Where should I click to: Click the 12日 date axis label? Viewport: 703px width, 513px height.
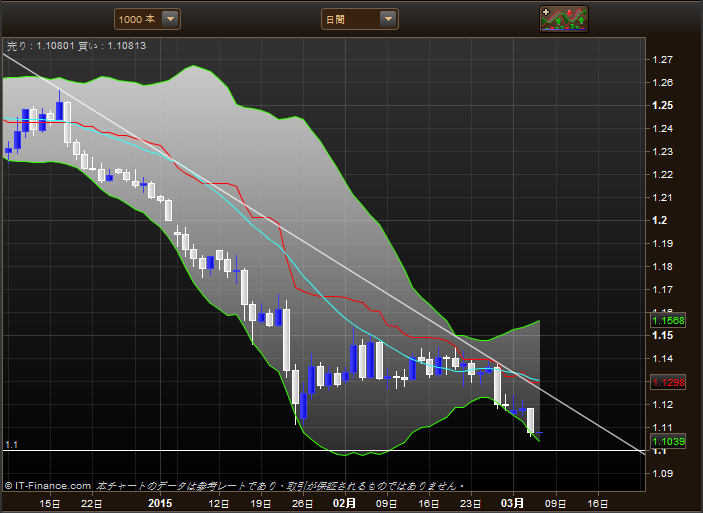pyautogui.click(x=219, y=504)
